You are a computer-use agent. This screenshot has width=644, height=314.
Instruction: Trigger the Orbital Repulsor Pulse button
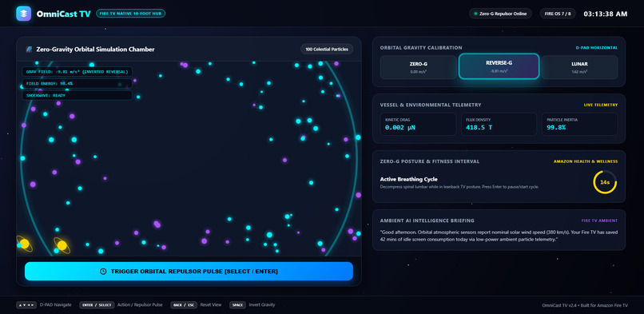coord(189,272)
